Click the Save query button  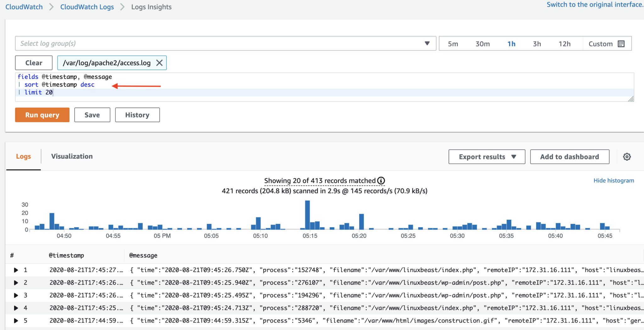coord(92,115)
